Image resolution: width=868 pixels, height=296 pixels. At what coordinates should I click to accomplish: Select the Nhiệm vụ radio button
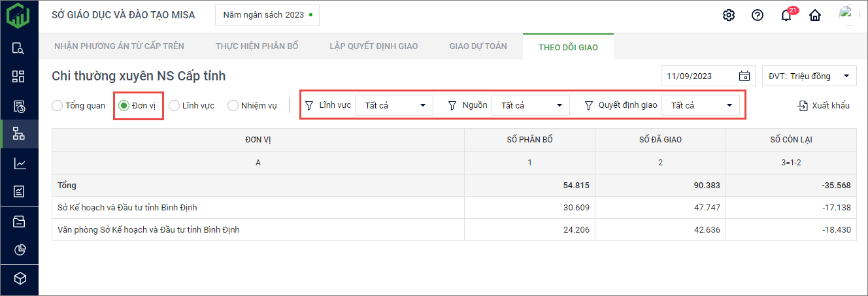coord(233,105)
